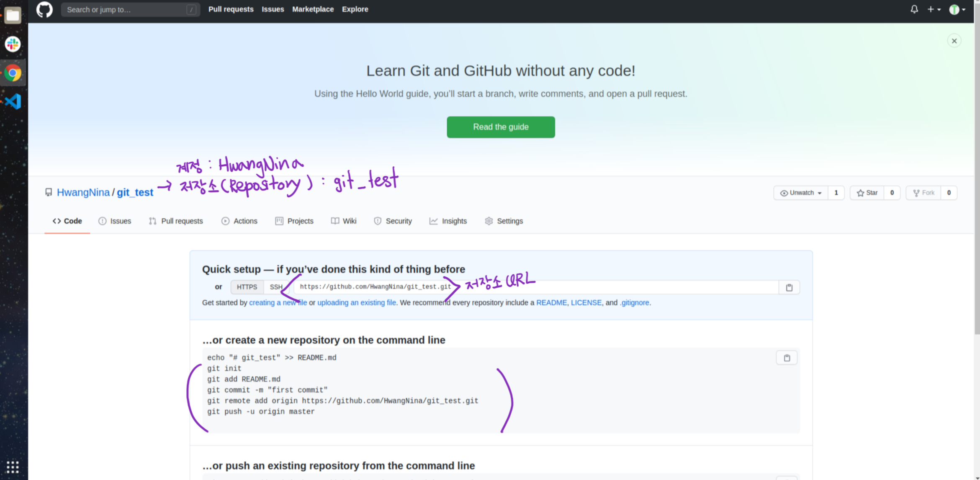Open Explore in top navigation
This screenshot has width=980, height=480.
pos(355,9)
